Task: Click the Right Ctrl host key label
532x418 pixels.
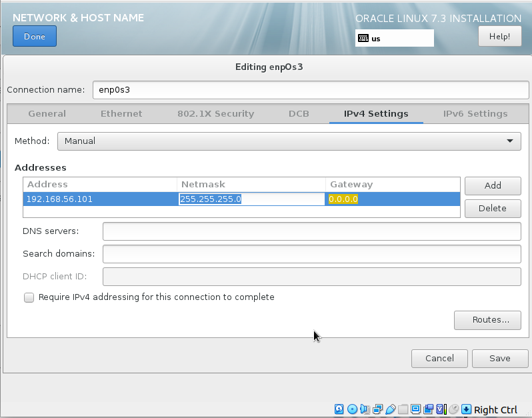Action: (495, 410)
